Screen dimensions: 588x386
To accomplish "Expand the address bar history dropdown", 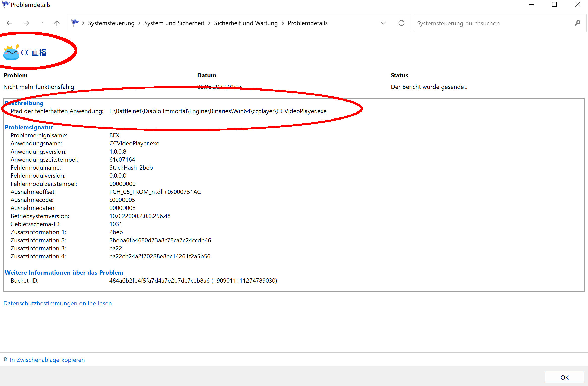I will 383,23.
